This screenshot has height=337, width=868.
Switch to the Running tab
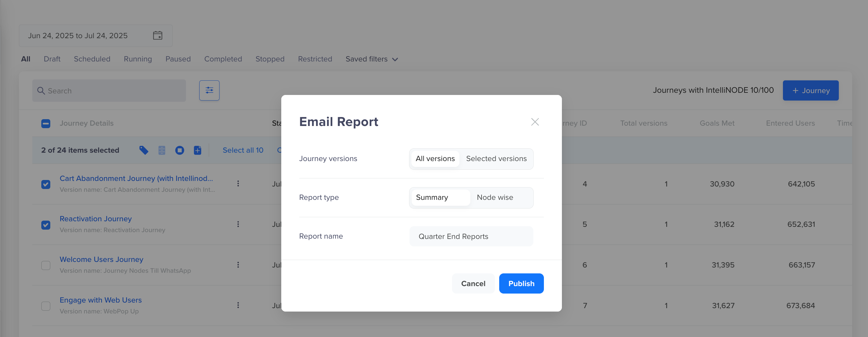click(138, 59)
